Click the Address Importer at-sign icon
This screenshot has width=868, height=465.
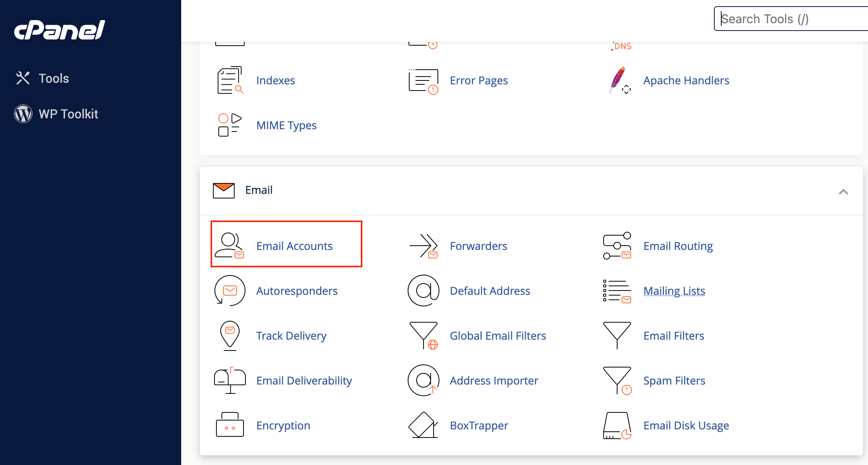tap(424, 380)
